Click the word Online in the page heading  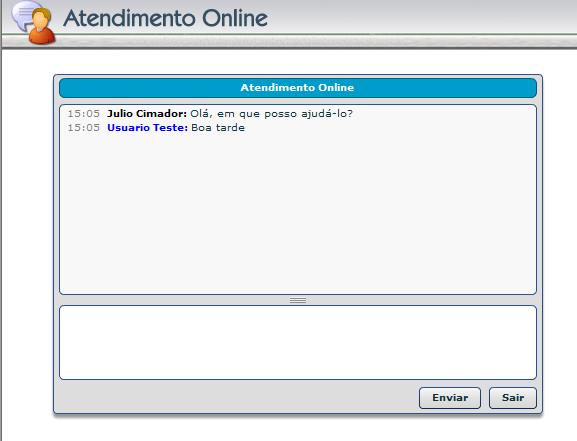[x=235, y=18]
